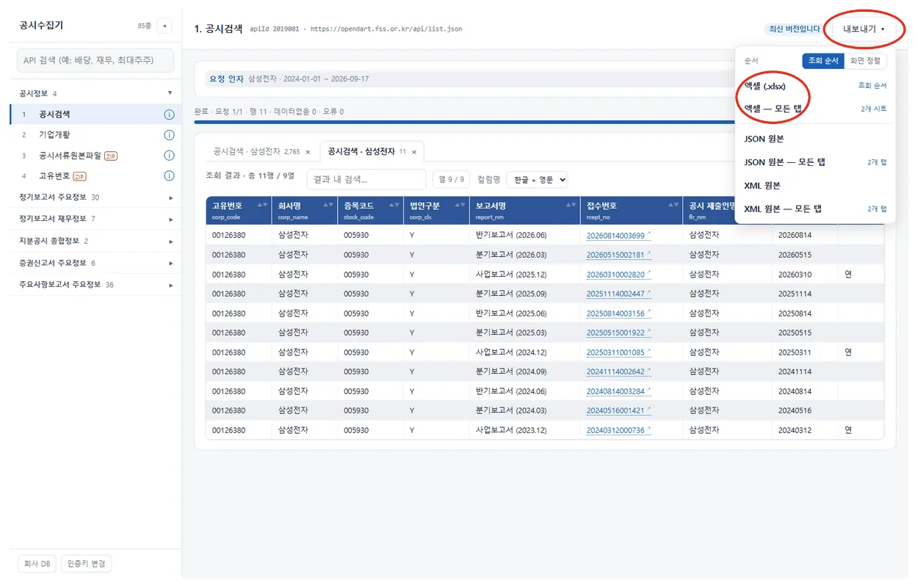This screenshot has height=588, width=918.
Task: Open the 회사 DB button
Action: [x=37, y=564]
